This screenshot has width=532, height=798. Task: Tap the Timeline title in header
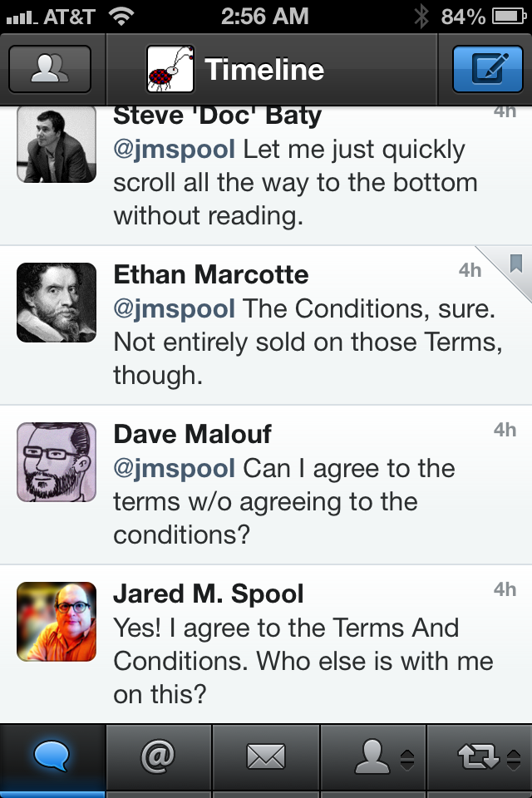[x=264, y=69]
